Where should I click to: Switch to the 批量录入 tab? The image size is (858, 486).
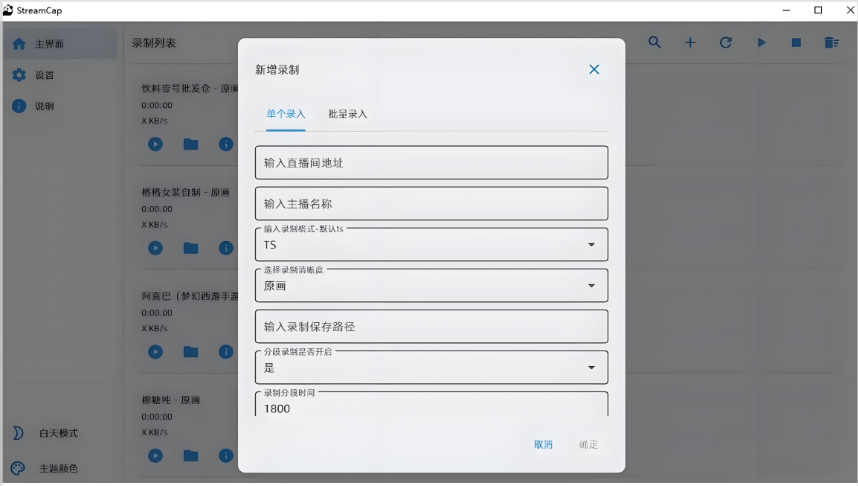coord(347,114)
